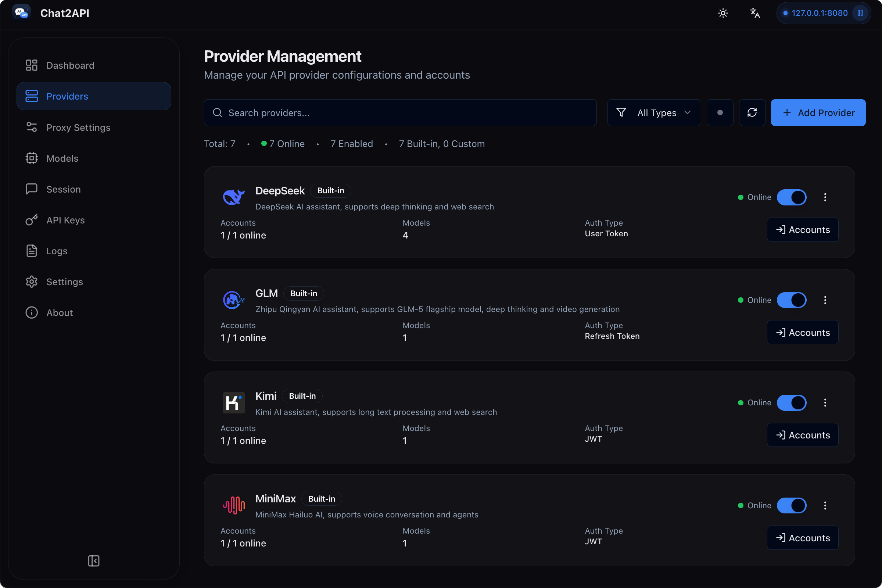Select Providers in the sidebar
Screen dimensions: 882x588
[94, 96]
